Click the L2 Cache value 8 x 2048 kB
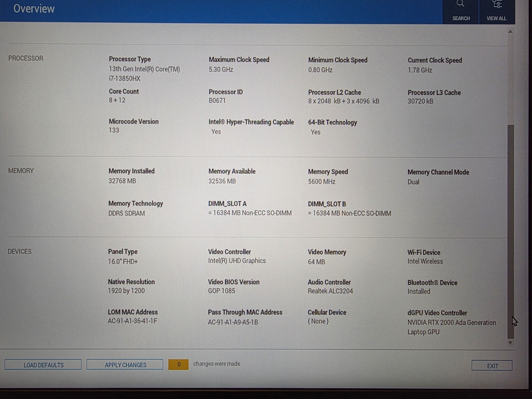 (343, 101)
